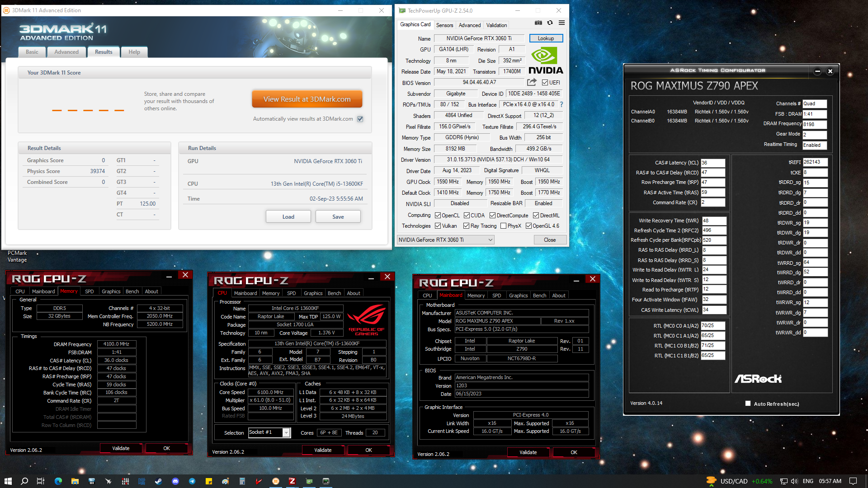The height and width of the screenshot is (488, 868).
Task: Open Calculator from the taskbar
Action: tap(242, 481)
